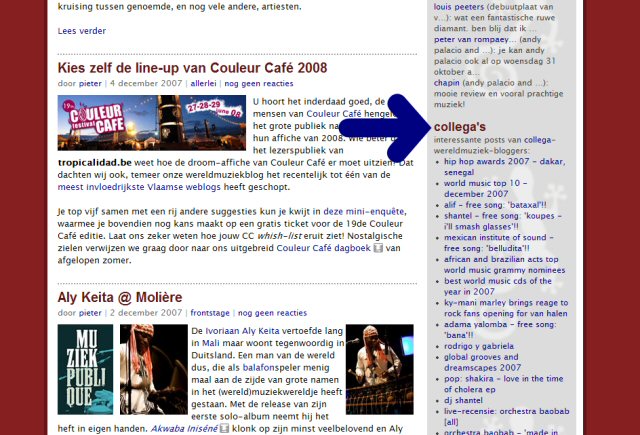Viewport: 640px width, 435px height.
Task: Open 'nog geen reacties' of the Couleur Café post
Action: [x=259, y=84]
